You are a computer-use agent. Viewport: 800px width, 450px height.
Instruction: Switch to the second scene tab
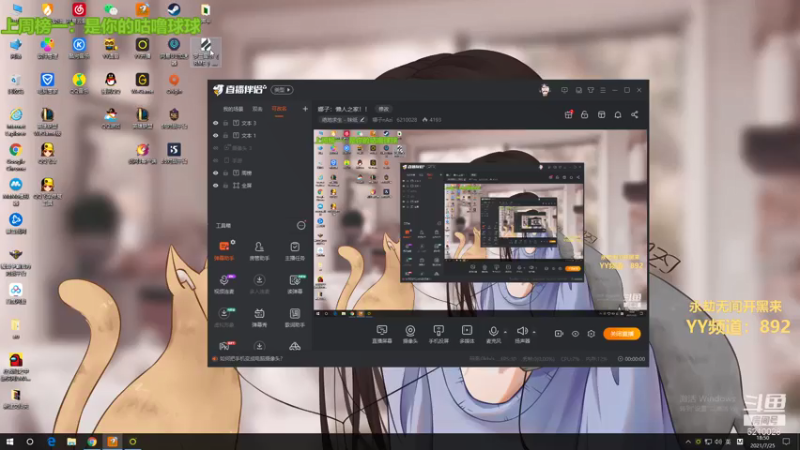[258, 109]
